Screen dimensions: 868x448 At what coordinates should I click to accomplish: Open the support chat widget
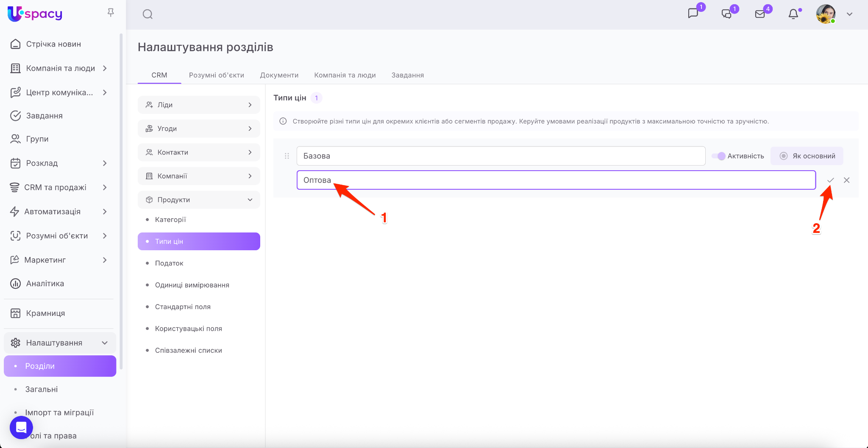click(x=21, y=427)
